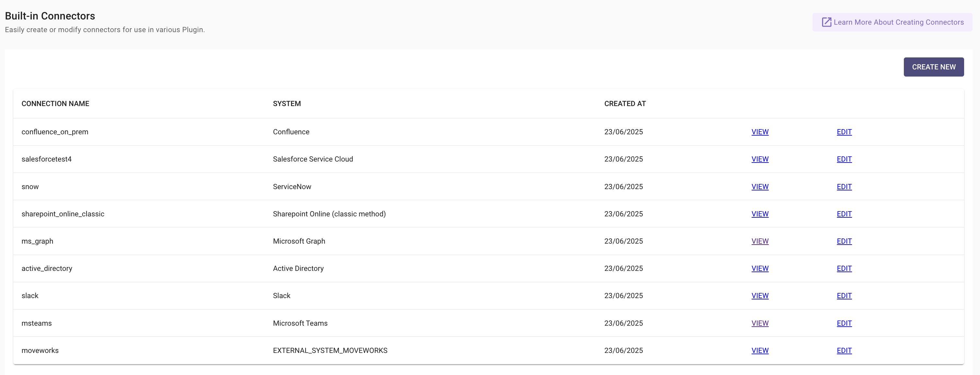Click the Confluence system cell
Screen dimensions: 980x375
pos(291,132)
